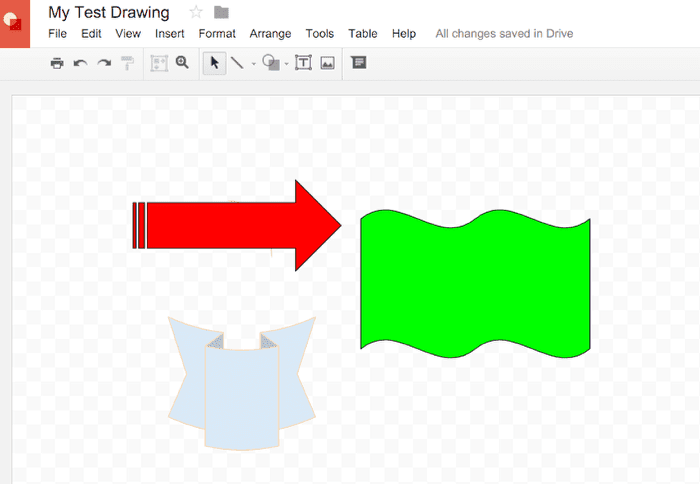
Task: Open the Table menu
Action: pyautogui.click(x=362, y=33)
